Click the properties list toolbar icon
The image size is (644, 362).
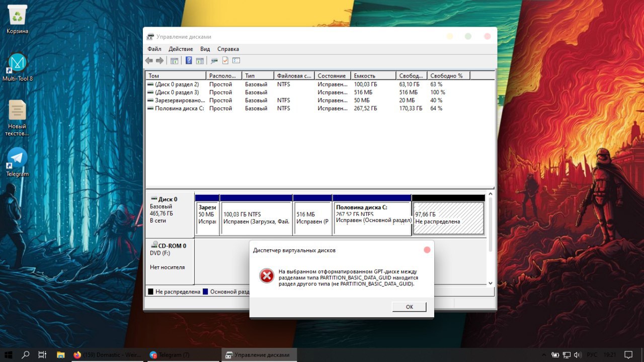pos(236,60)
